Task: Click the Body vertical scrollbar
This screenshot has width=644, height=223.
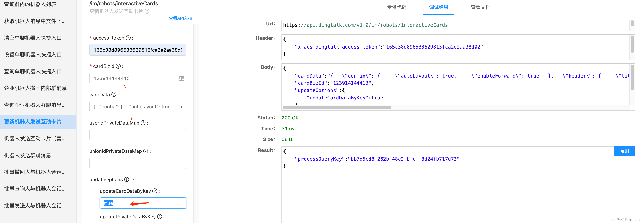Action: point(632,77)
